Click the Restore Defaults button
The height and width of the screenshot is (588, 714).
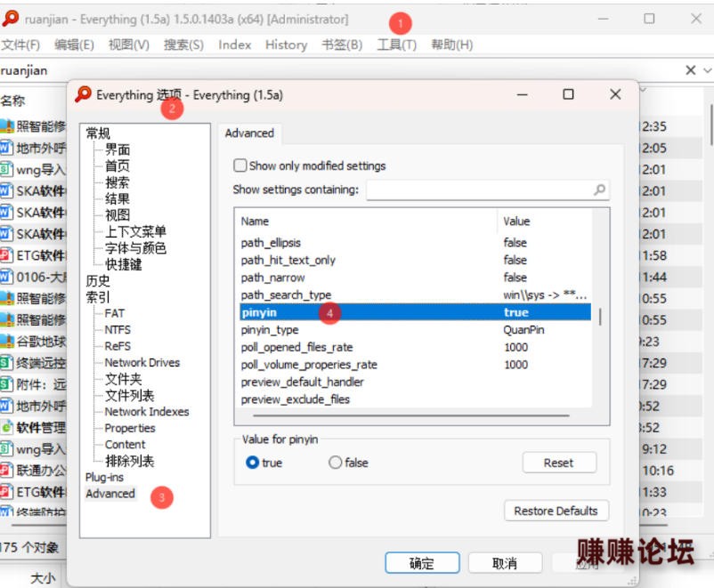[556, 511]
